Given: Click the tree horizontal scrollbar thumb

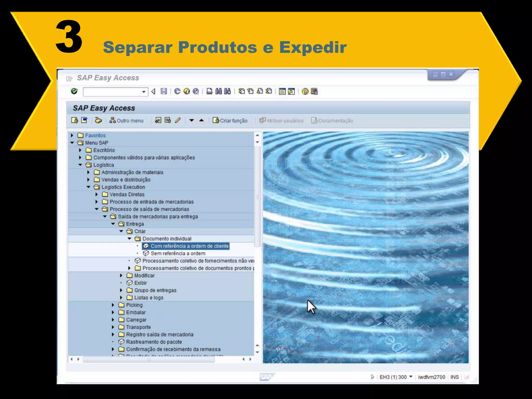Looking at the screenshot, I should (x=149, y=360).
